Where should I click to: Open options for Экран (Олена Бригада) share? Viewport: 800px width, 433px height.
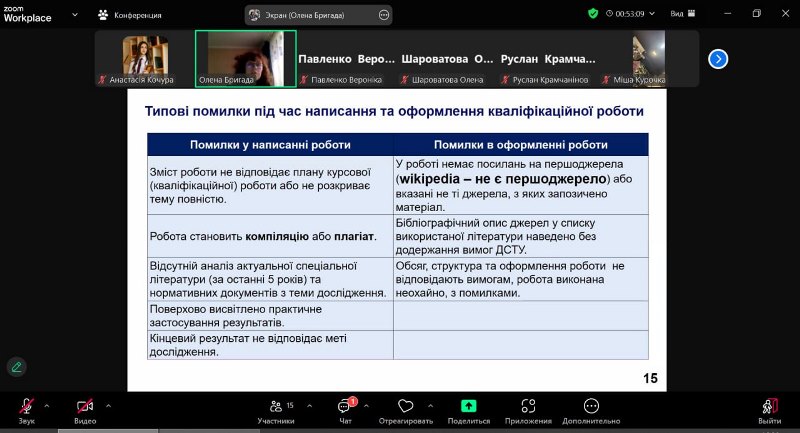pyautogui.click(x=384, y=15)
